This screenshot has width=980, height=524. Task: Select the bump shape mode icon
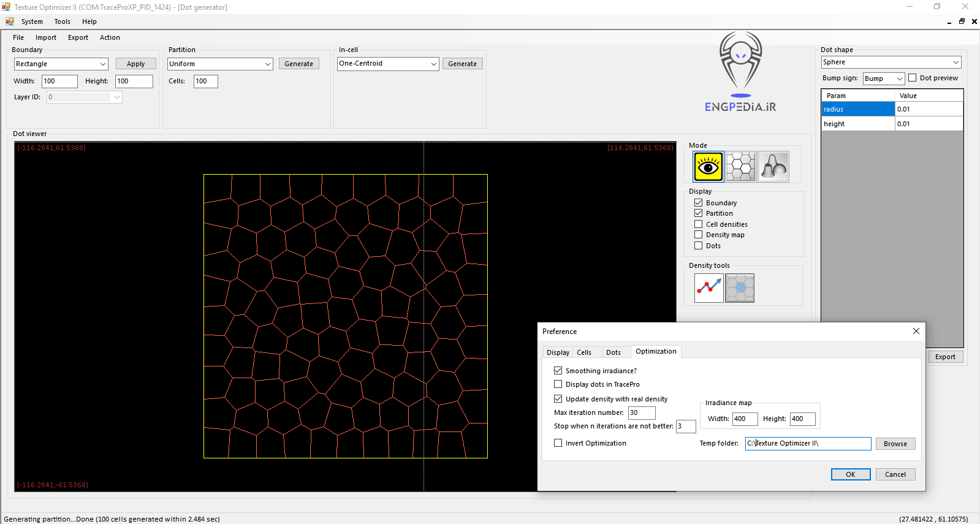click(x=773, y=167)
